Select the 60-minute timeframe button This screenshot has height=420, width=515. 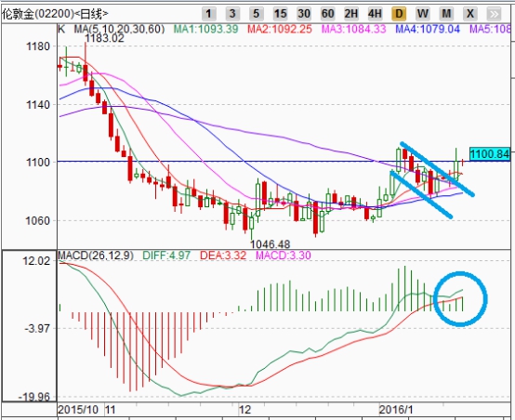[x=327, y=14]
